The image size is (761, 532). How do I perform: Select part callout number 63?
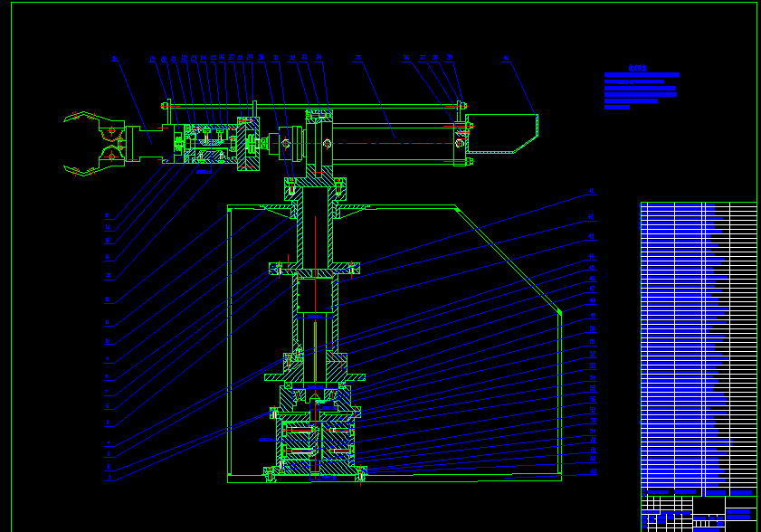(594, 471)
